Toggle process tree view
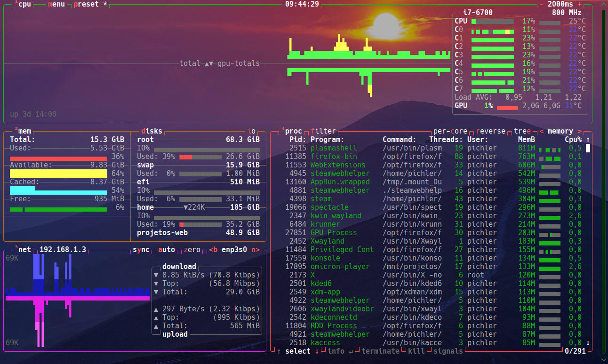 pos(522,131)
